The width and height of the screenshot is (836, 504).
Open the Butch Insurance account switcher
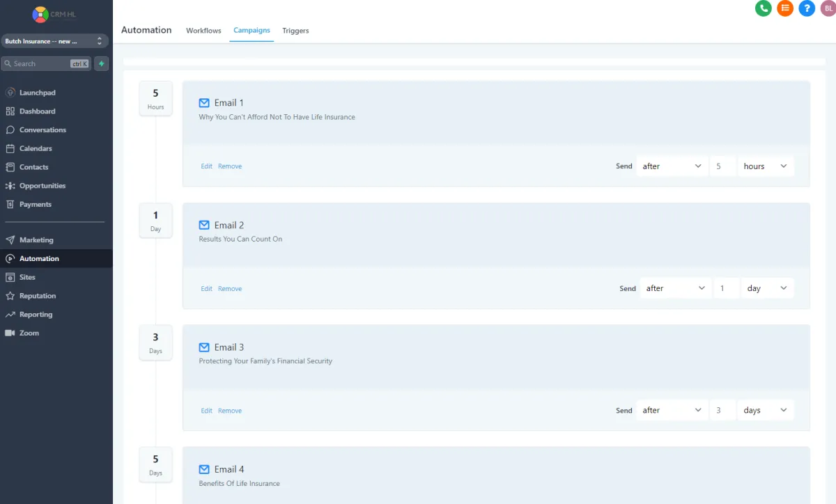click(x=54, y=41)
